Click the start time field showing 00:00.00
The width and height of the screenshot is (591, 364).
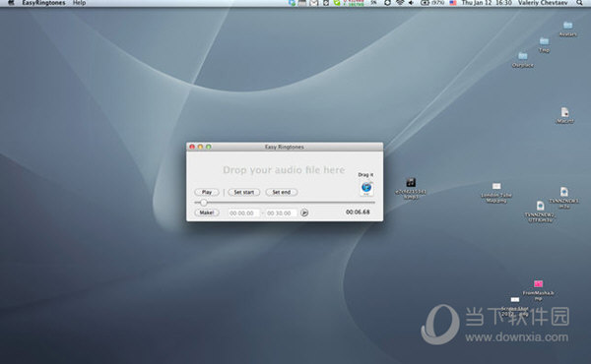244,213
